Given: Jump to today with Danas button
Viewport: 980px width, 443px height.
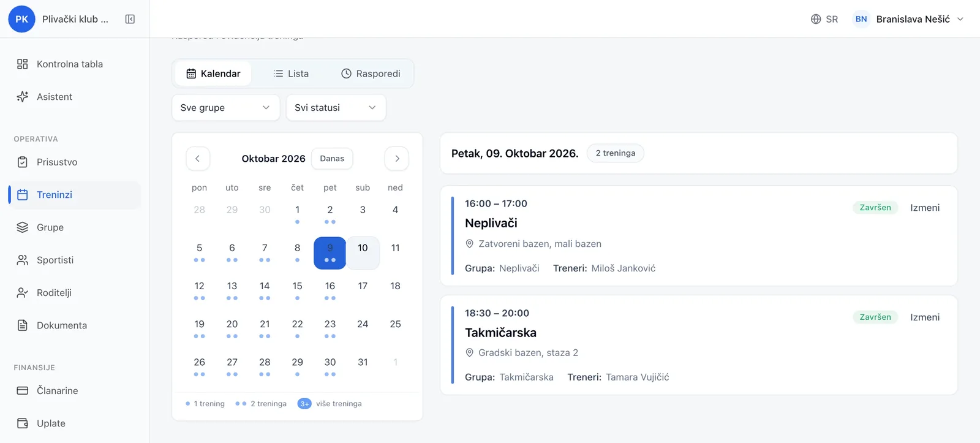Looking at the screenshot, I should (332, 159).
